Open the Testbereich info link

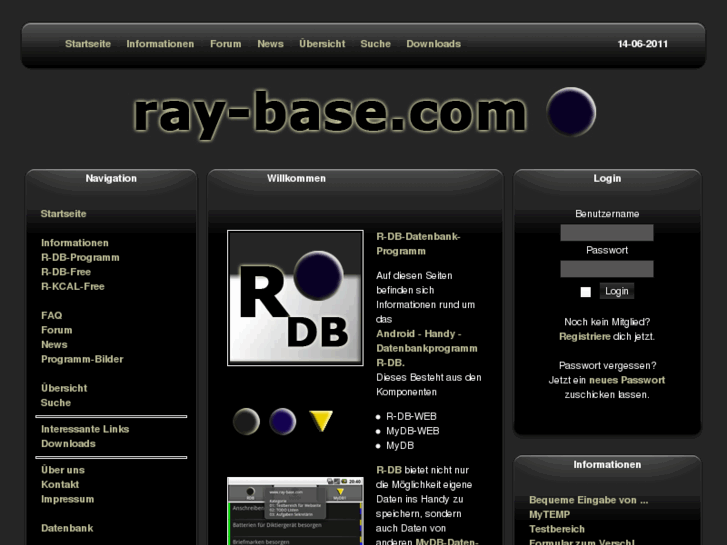pos(557,529)
